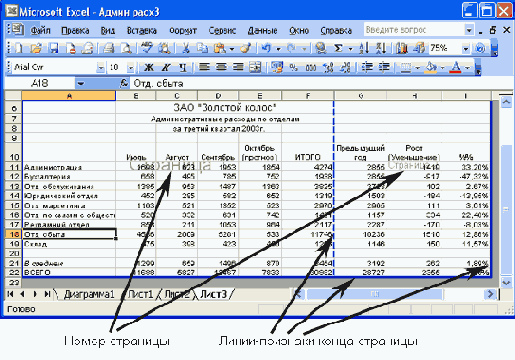Click the comma style 000 icon
The height and width of the screenshot is (360, 515).
311,68
